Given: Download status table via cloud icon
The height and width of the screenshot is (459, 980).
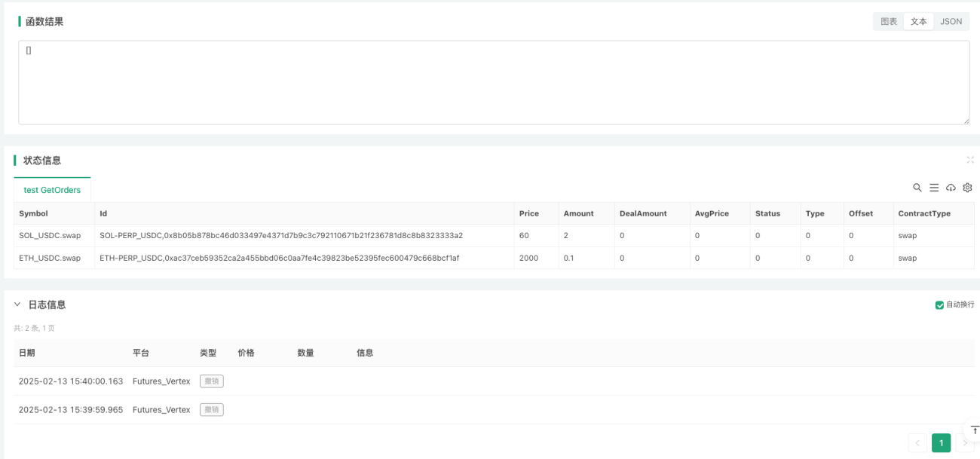Looking at the screenshot, I should (x=951, y=188).
